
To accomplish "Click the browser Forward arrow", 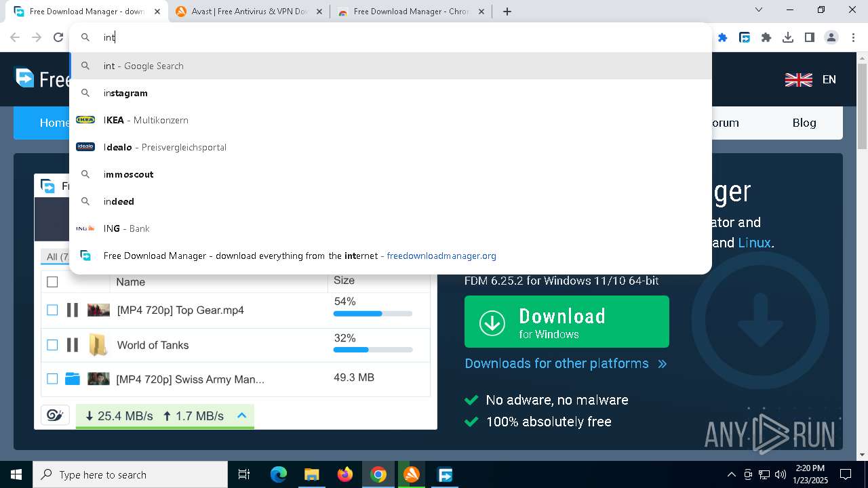I will pos(37,37).
